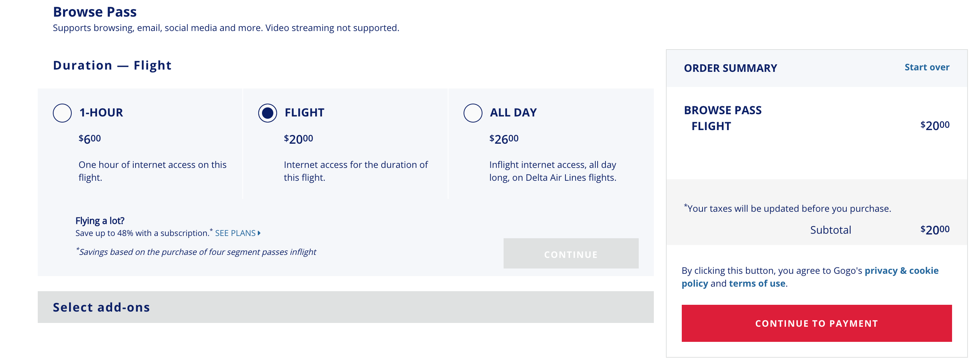The width and height of the screenshot is (980, 360).
Task: Click the $6.00 one-hour price
Action: coord(90,139)
